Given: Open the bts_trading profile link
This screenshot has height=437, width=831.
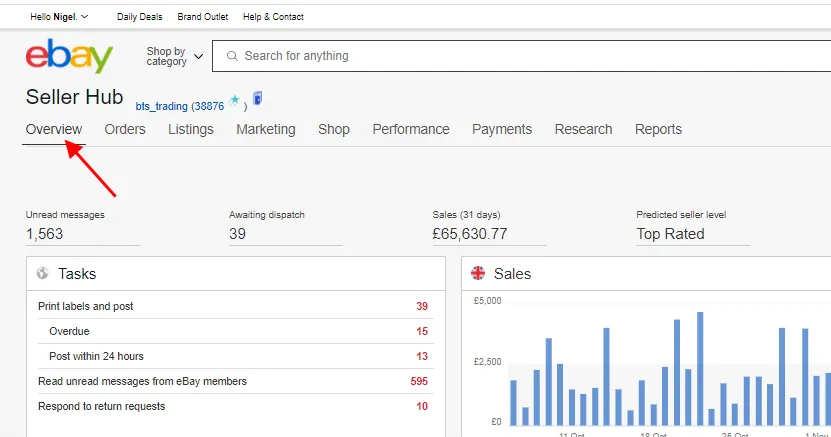Looking at the screenshot, I should pyautogui.click(x=161, y=106).
